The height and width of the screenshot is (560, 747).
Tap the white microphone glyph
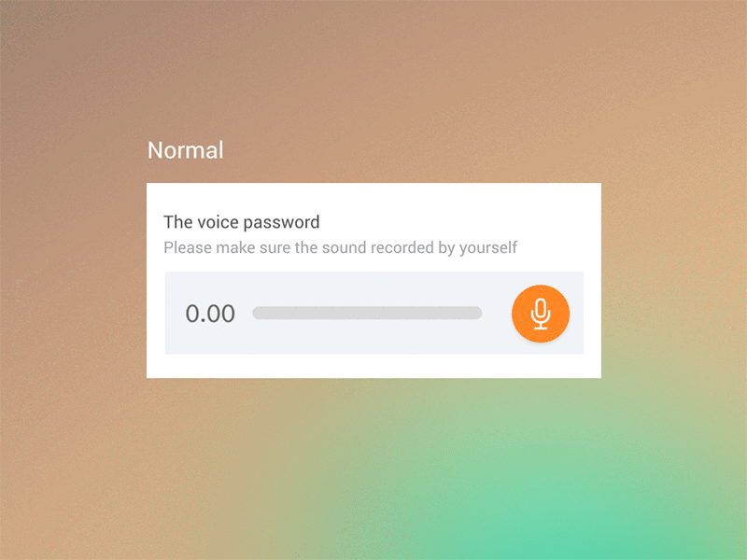coord(541,314)
